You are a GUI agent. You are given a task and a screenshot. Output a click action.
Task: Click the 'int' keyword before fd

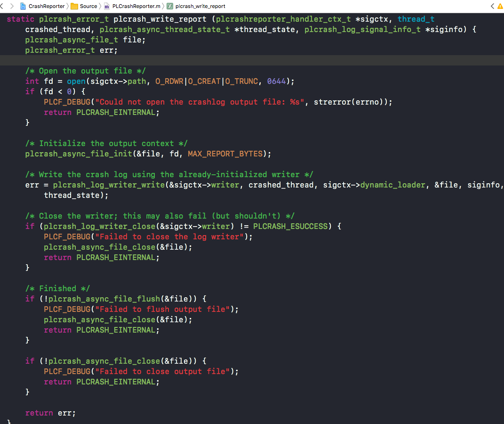(32, 81)
